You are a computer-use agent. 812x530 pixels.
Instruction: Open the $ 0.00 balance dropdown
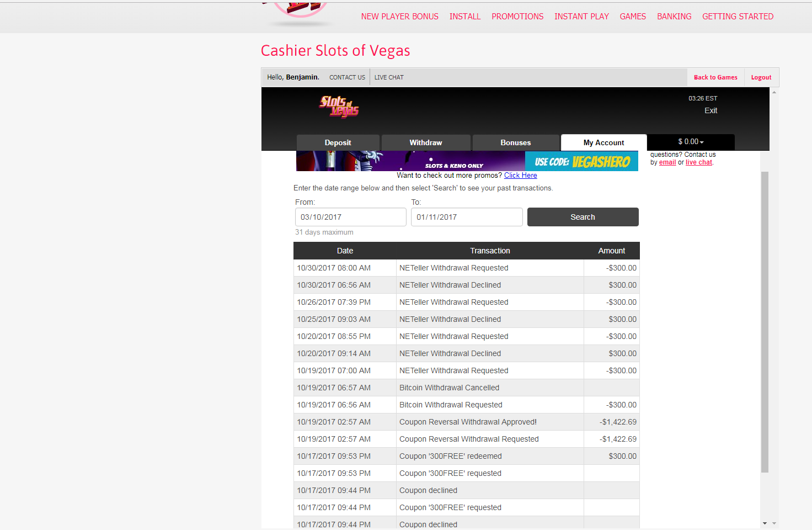(691, 142)
